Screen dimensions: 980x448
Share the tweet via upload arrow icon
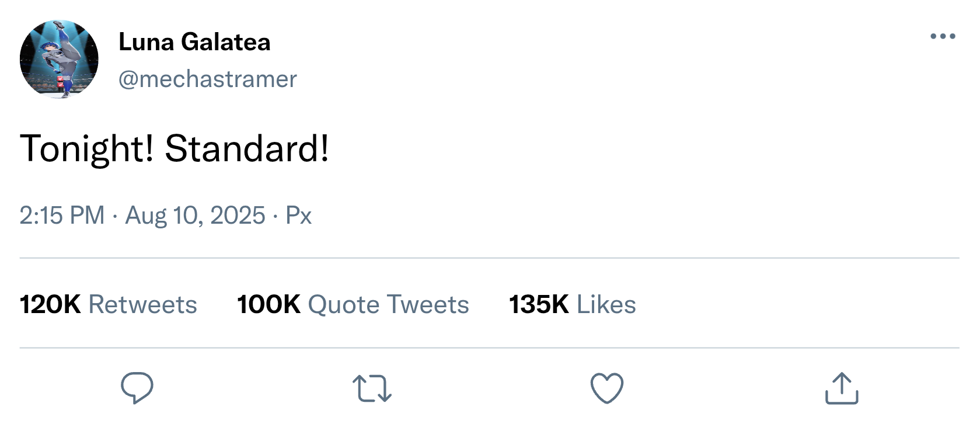842,388
